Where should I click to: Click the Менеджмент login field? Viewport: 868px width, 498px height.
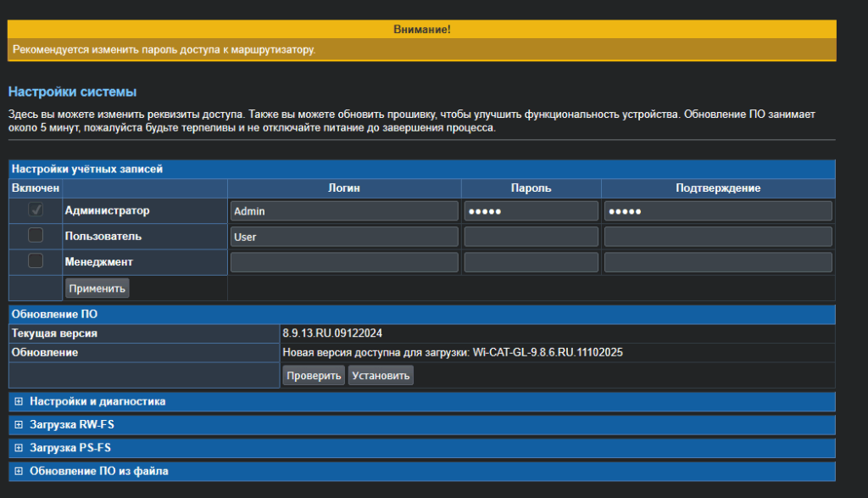(x=343, y=262)
